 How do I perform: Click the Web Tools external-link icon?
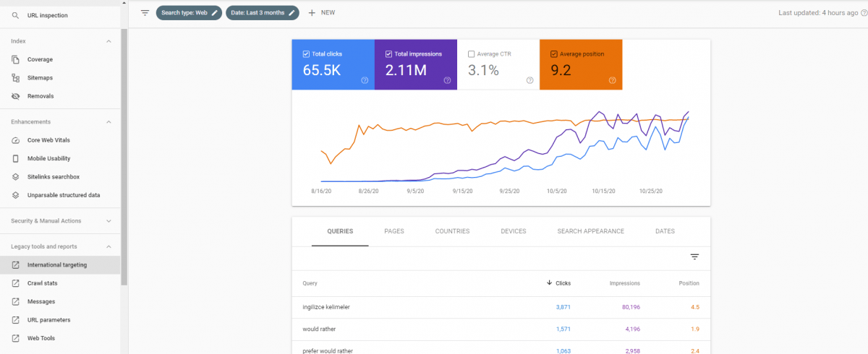click(x=15, y=338)
